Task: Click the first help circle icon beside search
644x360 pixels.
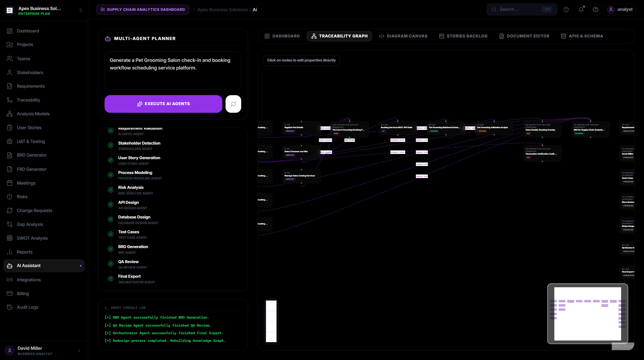Action: pyautogui.click(x=566, y=9)
